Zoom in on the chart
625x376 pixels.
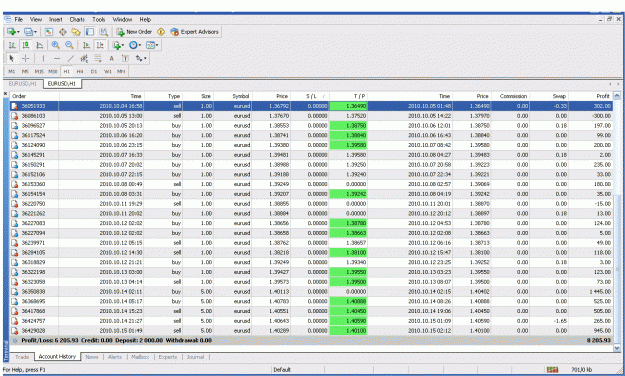(55, 45)
